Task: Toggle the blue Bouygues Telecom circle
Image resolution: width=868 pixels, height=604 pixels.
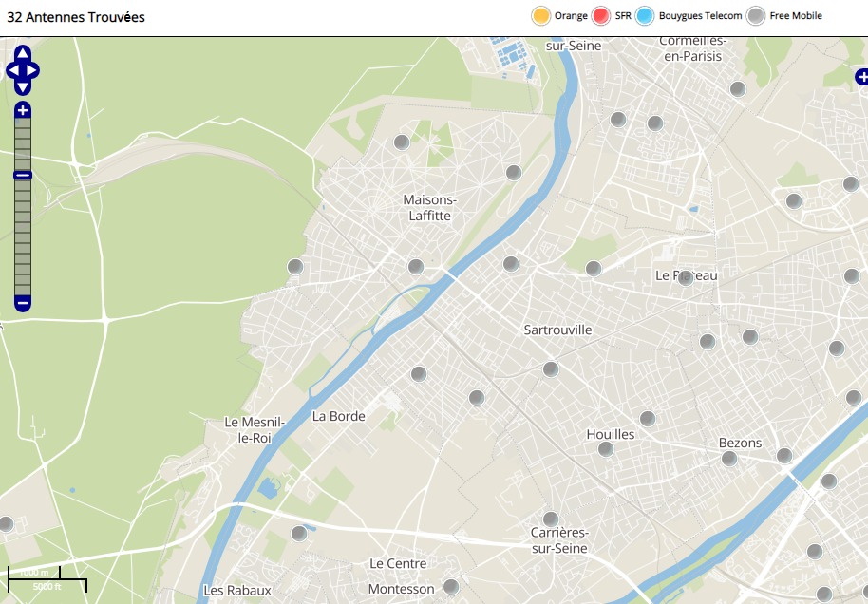Action: 646,16
